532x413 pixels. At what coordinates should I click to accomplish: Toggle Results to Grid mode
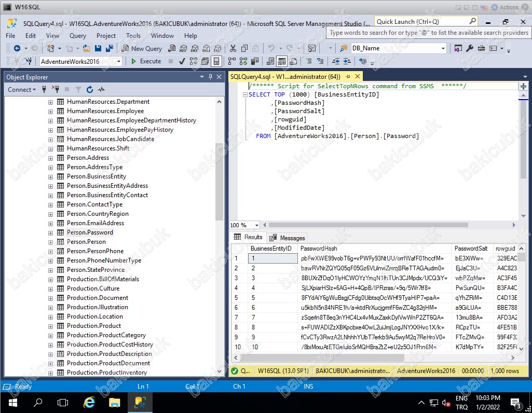coord(282,61)
